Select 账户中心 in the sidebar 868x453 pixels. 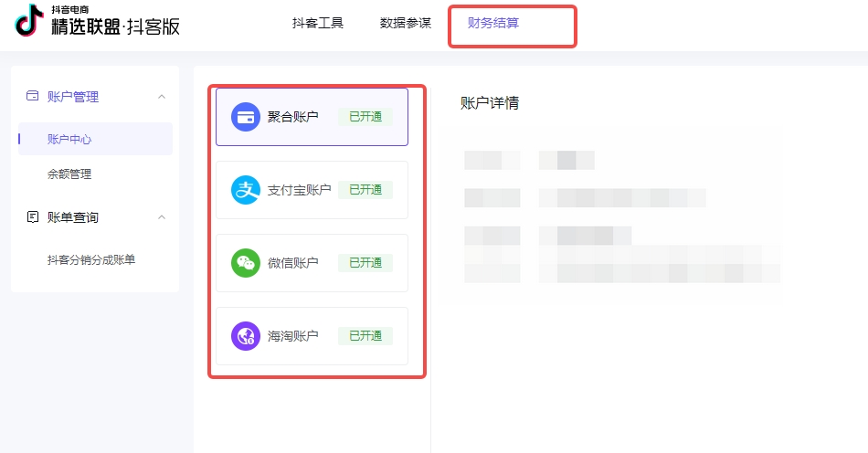(x=95, y=139)
